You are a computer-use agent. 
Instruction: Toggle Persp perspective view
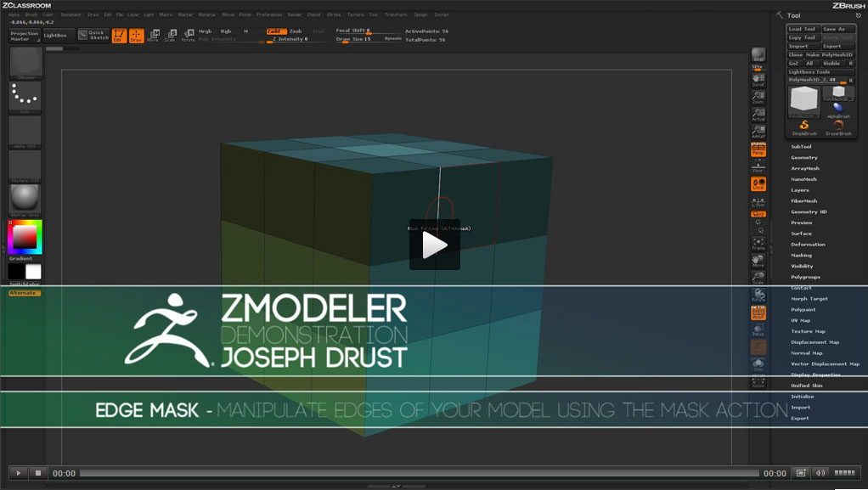758,149
